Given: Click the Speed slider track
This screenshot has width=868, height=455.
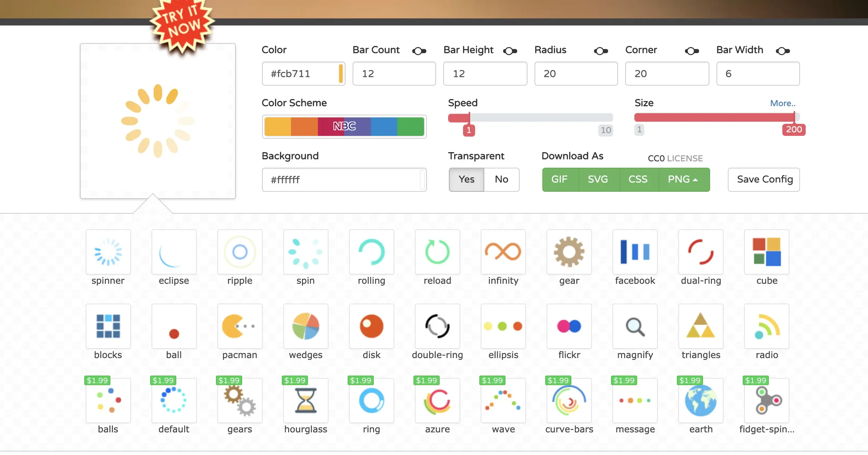Looking at the screenshot, I should (531, 117).
